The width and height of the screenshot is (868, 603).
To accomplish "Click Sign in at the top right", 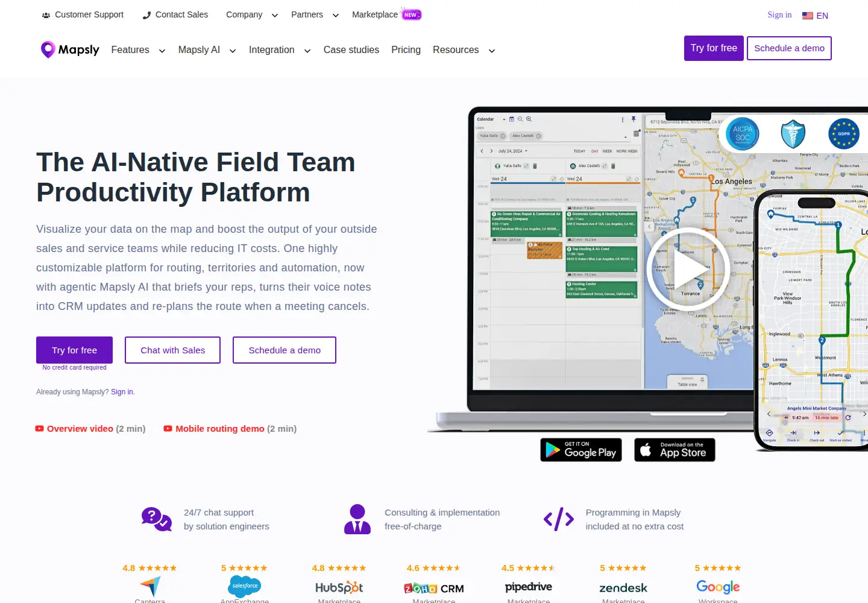I will tap(779, 15).
